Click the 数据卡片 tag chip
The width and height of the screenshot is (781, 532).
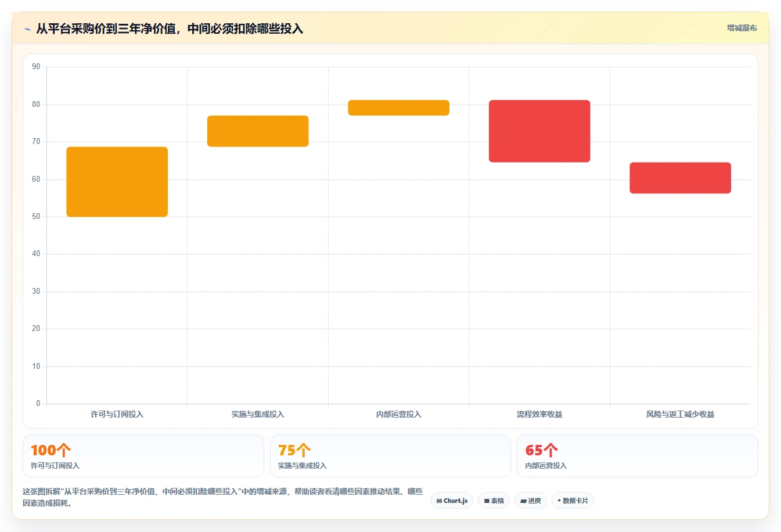573,501
